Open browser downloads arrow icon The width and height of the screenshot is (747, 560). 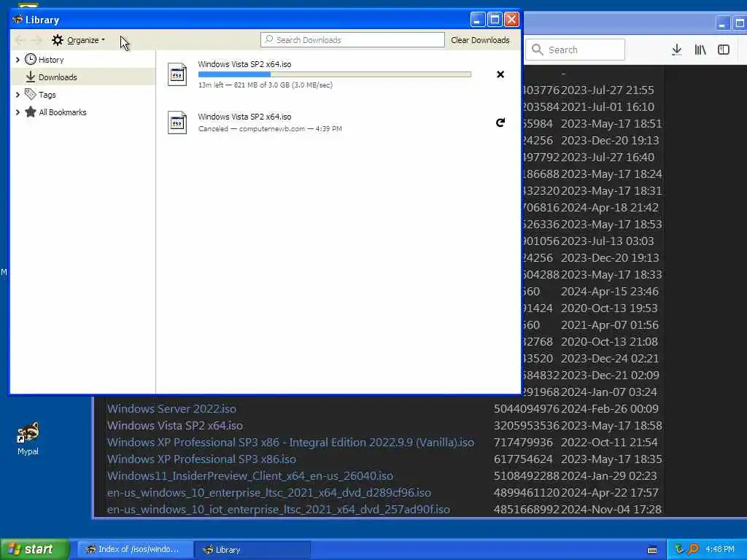(676, 50)
